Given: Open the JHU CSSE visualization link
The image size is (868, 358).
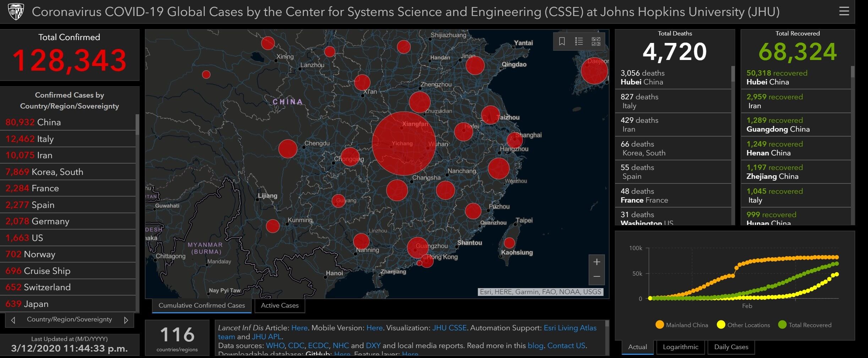Looking at the screenshot, I should pos(449,328).
